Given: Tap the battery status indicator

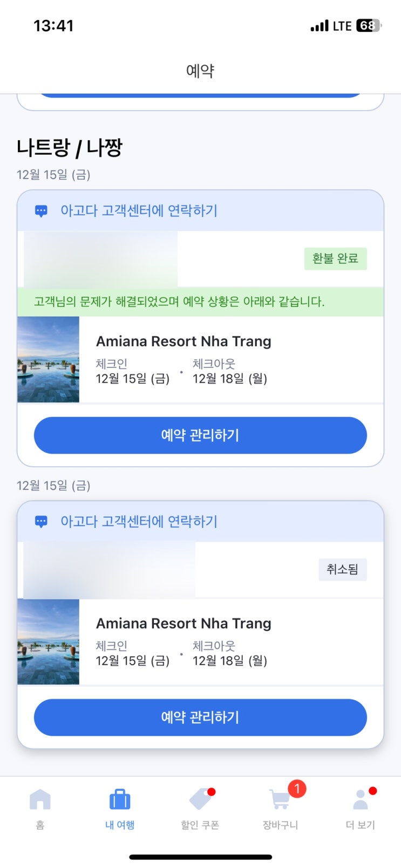Looking at the screenshot, I should click(x=369, y=25).
